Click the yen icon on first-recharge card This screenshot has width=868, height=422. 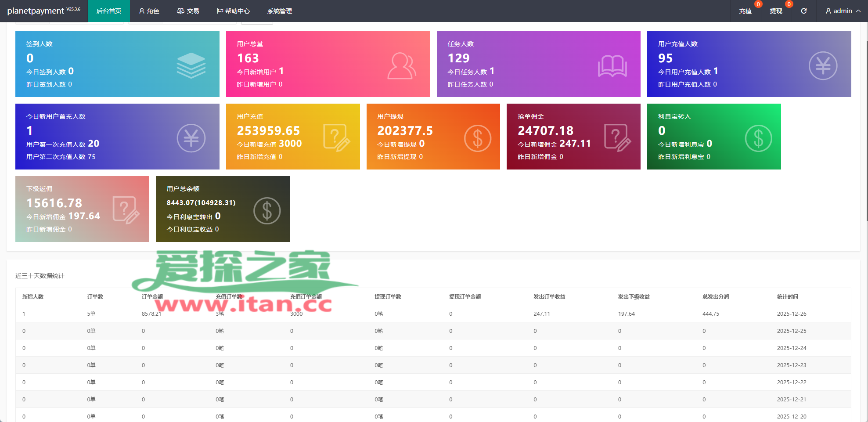tap(191, 138)
